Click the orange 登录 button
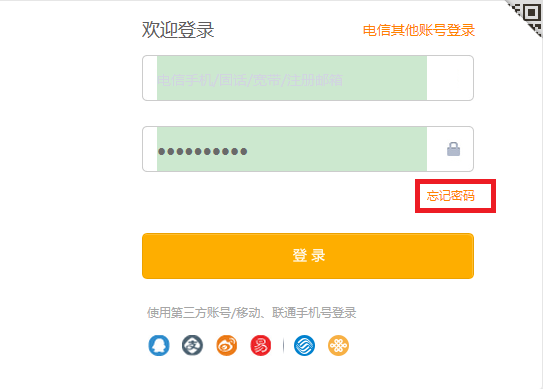Image resolution: width=543 pixels, height=389 pixels. click(x=308, y=256)
